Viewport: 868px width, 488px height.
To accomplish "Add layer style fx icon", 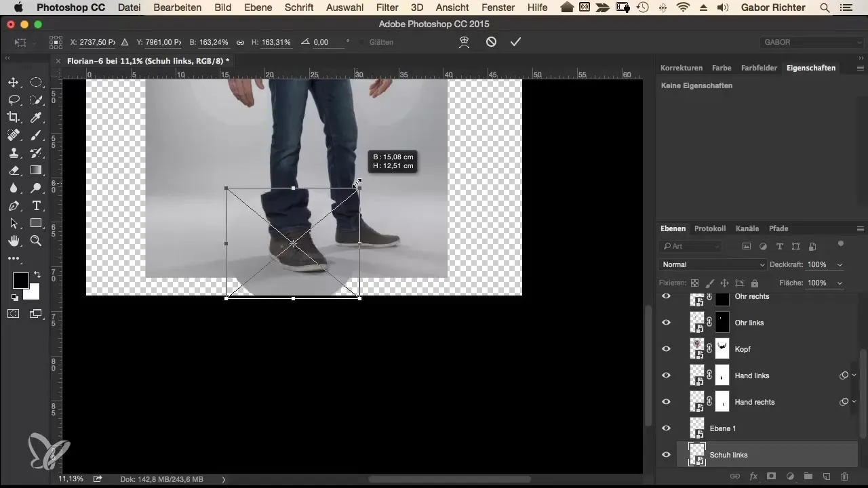I will click(753, 477).
